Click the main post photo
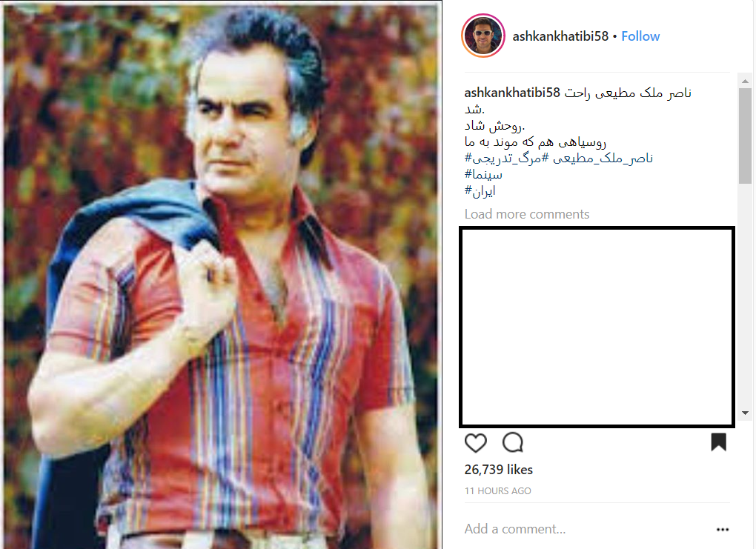This screenshot has width=756, height=549. click(222, 275)
